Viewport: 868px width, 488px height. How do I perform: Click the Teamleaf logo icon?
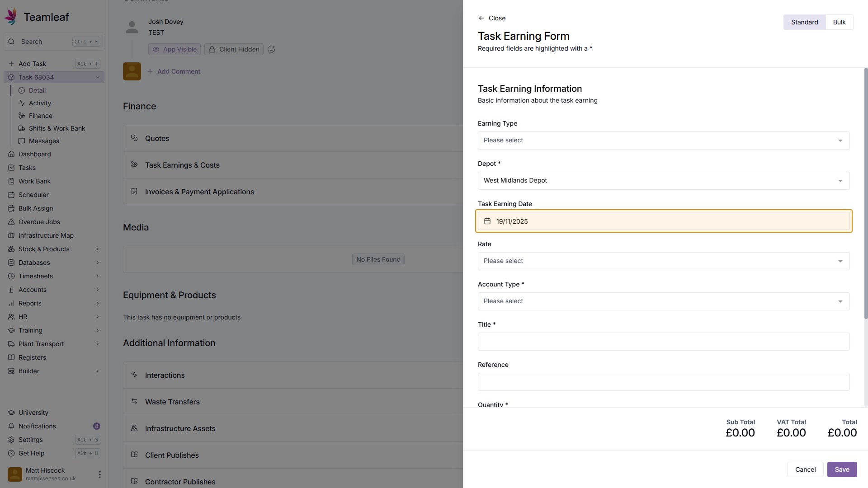point(11,17)
